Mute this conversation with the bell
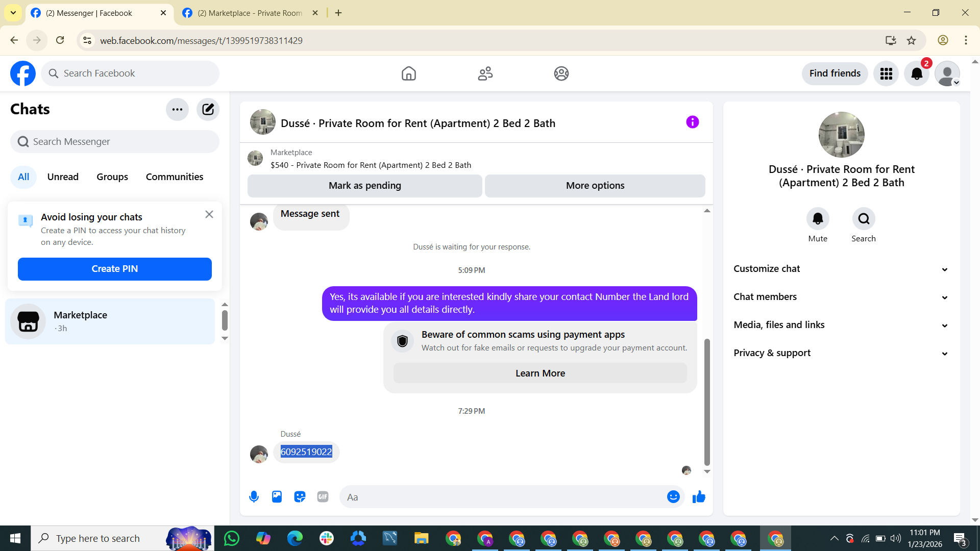 [818, 219]
